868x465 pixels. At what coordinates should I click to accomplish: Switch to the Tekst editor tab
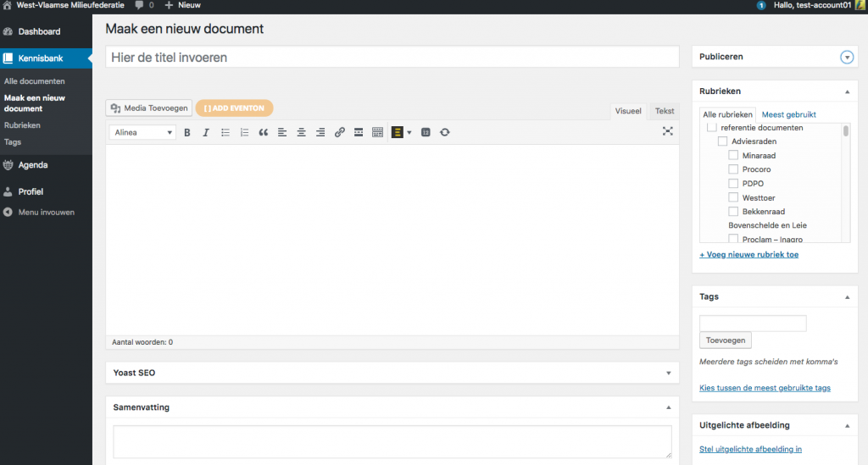coord(665,111)
